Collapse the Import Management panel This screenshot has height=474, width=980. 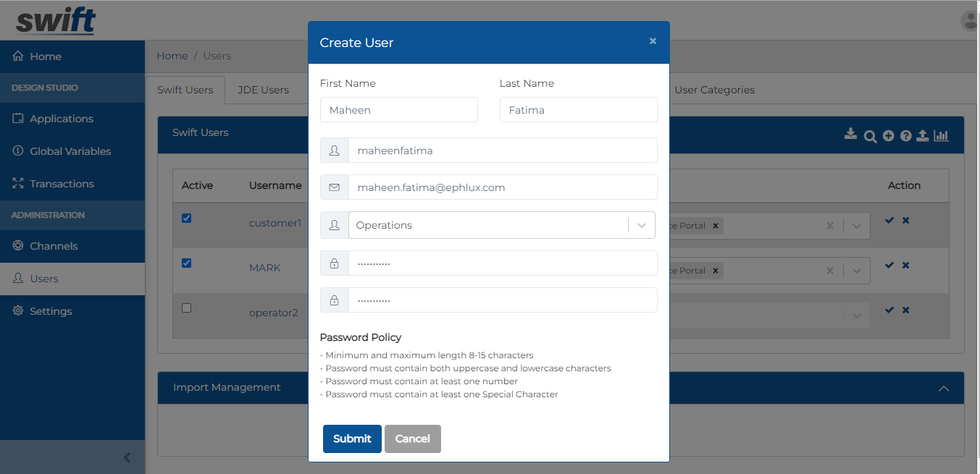pos(943,389)
